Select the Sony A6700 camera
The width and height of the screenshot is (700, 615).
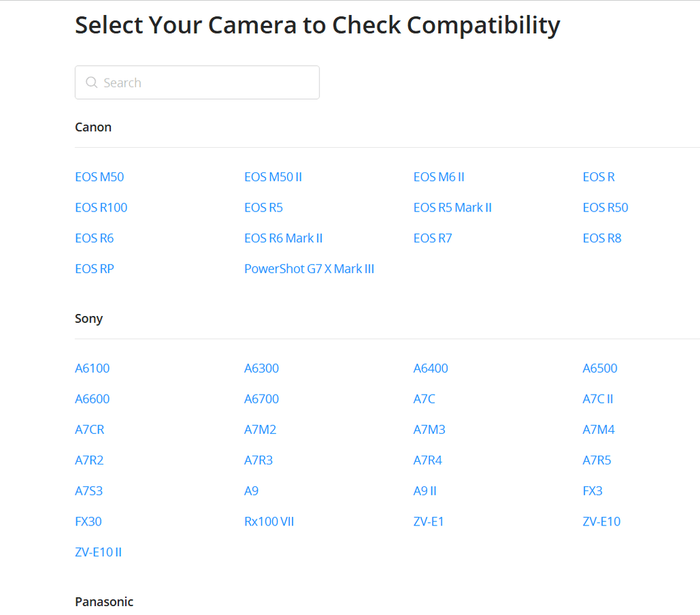261,400
